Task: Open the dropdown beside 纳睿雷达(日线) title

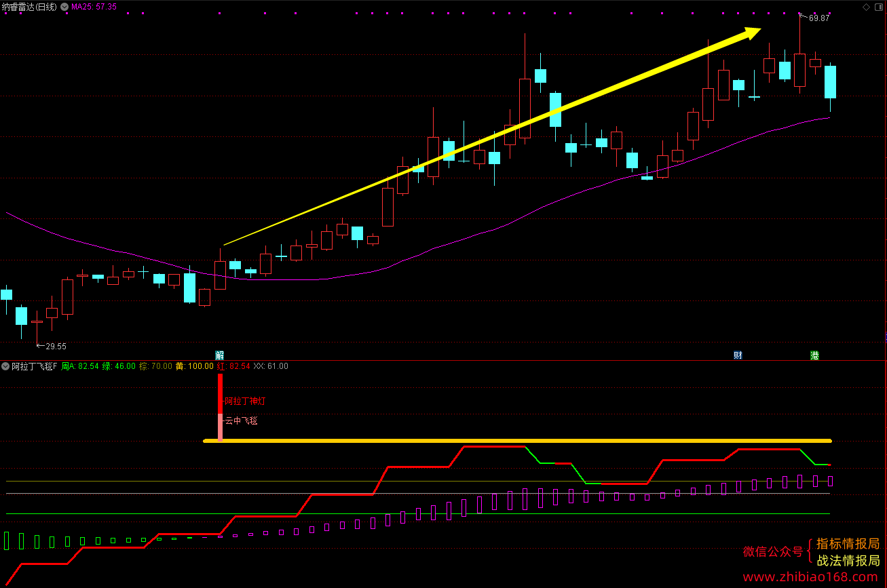Action: click(x=64, y=7)
